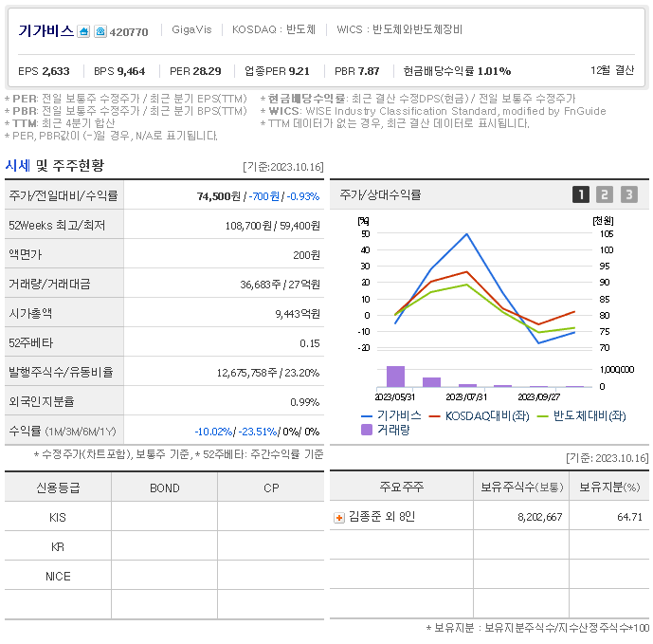Click the BOND column header

[165, 488]
